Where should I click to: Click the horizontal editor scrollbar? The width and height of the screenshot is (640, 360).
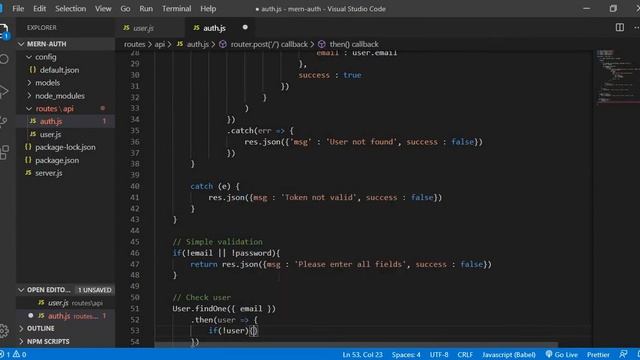[356, 345]
